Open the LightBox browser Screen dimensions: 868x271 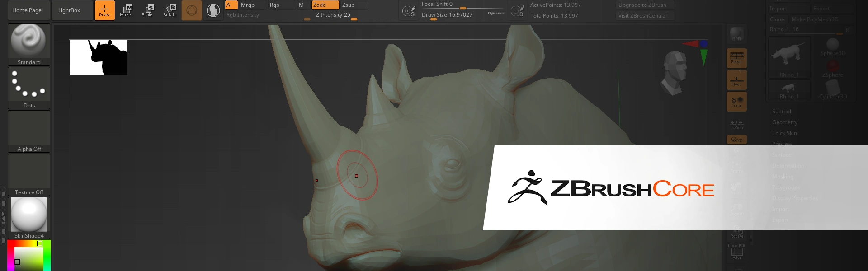(x=69, y=10)
